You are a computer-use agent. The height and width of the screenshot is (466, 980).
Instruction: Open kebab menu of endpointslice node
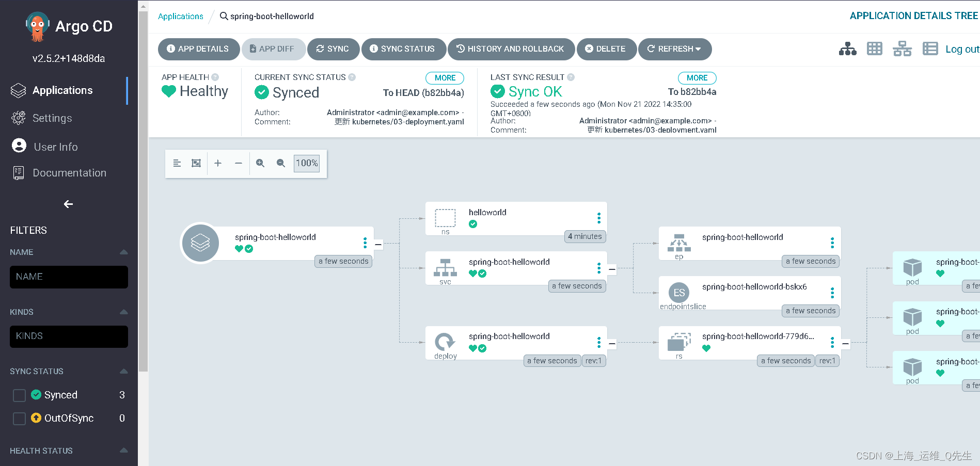click(832, 293)
